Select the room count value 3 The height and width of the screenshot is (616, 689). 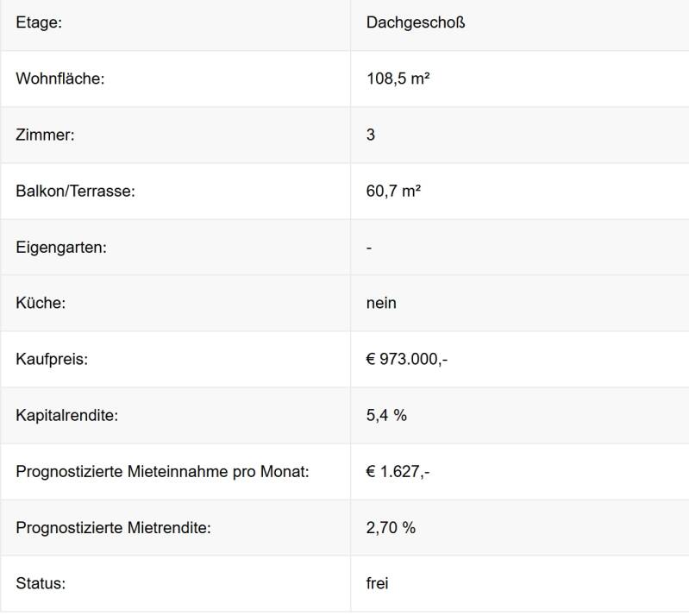tap(371, 135)
